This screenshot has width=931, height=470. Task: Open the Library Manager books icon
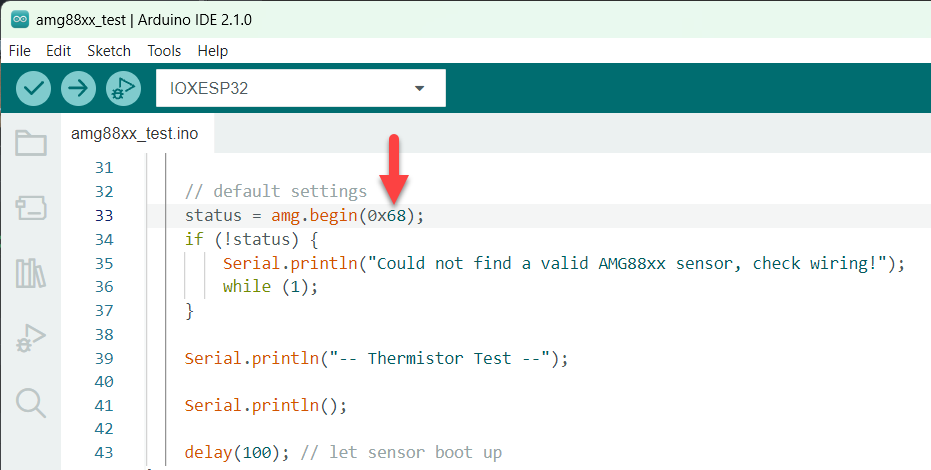click(31, 273)
